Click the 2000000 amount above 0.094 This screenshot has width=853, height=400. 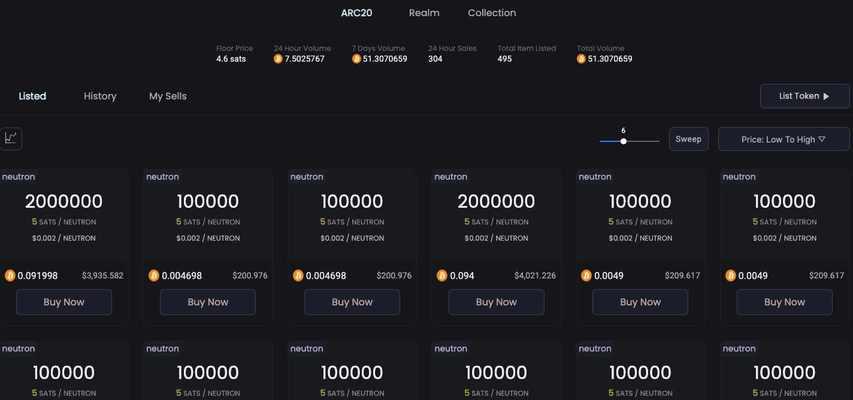pos(496,201)
